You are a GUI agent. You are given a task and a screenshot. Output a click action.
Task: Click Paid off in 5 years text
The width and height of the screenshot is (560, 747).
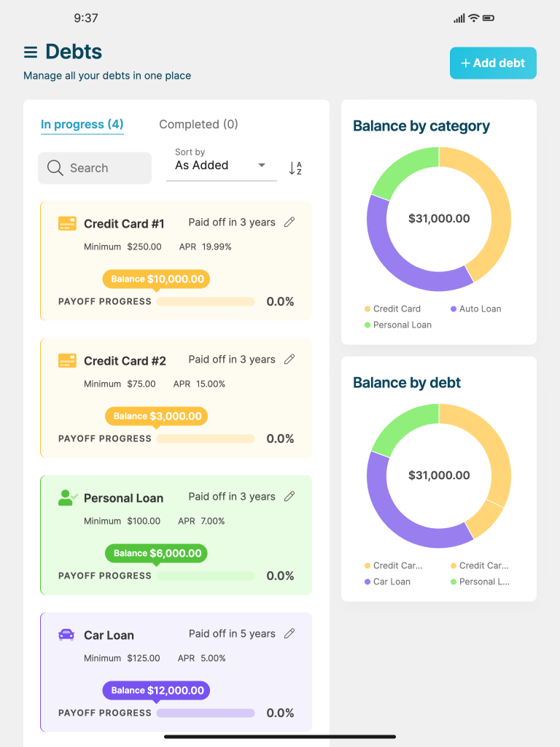232,634
